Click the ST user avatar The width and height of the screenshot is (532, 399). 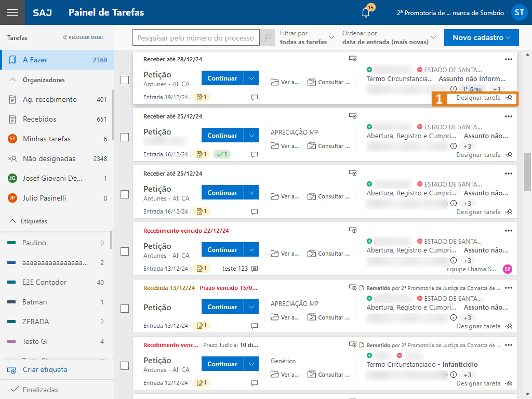point(519,13)
